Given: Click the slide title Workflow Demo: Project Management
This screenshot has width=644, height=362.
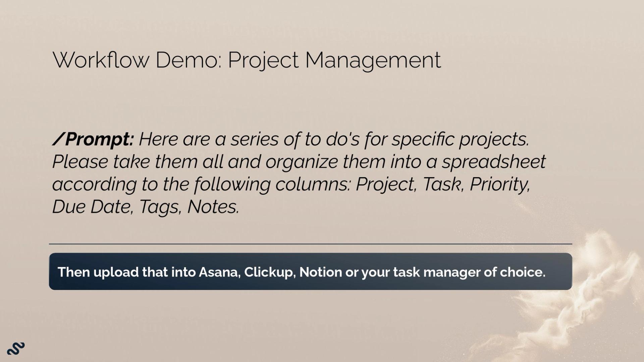Looking at the screenshot, I should point(247,61).
